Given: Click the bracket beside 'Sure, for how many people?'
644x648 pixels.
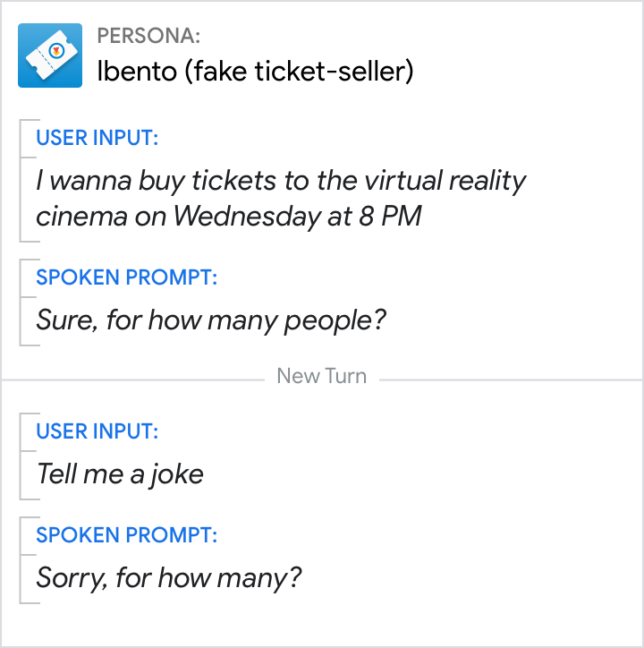Looking at the screenshot, I should point(21,303).
